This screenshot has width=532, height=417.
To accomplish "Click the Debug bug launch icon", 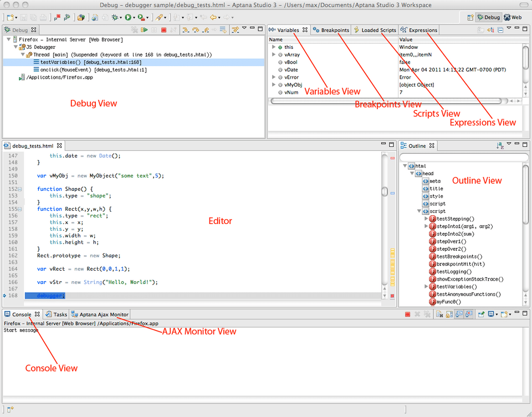I will 115,17.
